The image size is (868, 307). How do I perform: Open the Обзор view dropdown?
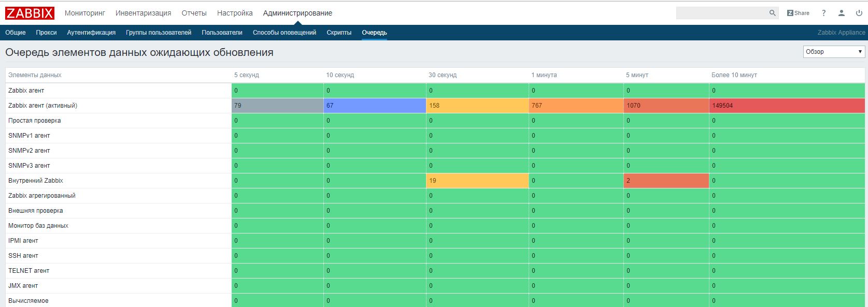tap(834, 52)
